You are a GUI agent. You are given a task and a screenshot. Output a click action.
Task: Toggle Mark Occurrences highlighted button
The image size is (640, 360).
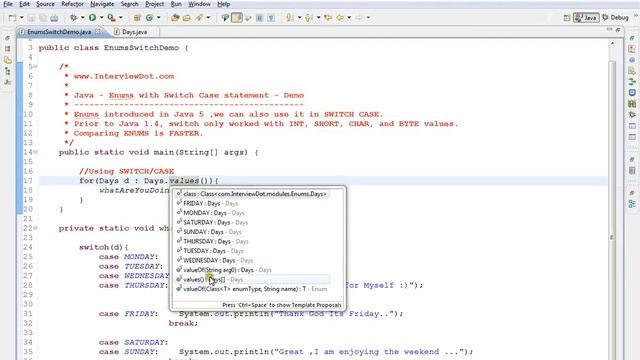click(237, 18)
